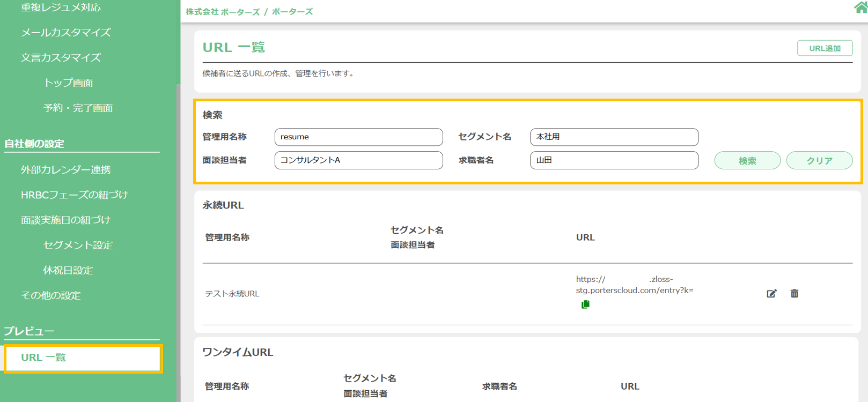The height and width of the screenshot is (402, 868).
Task: Open the メールカスタマイズ sidebar item
Action: (65, 33)
